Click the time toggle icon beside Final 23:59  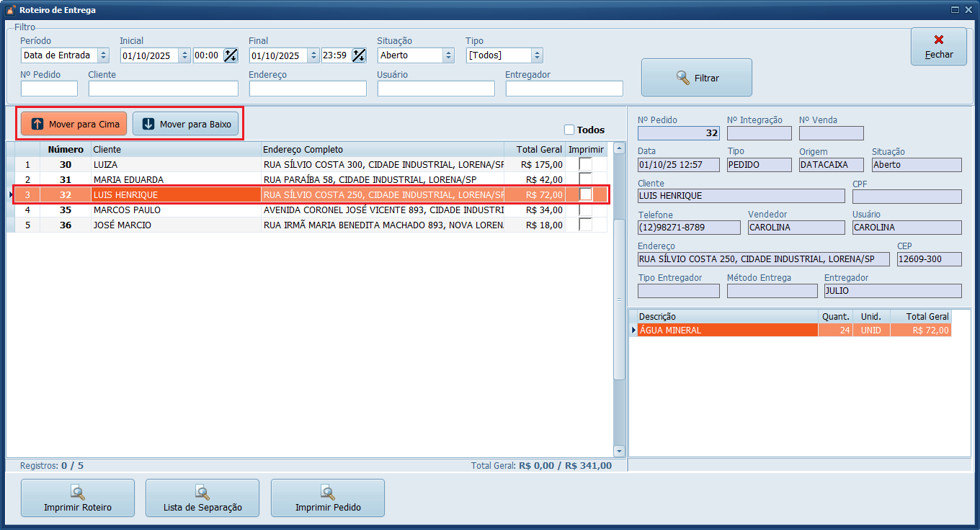[359, 55]
